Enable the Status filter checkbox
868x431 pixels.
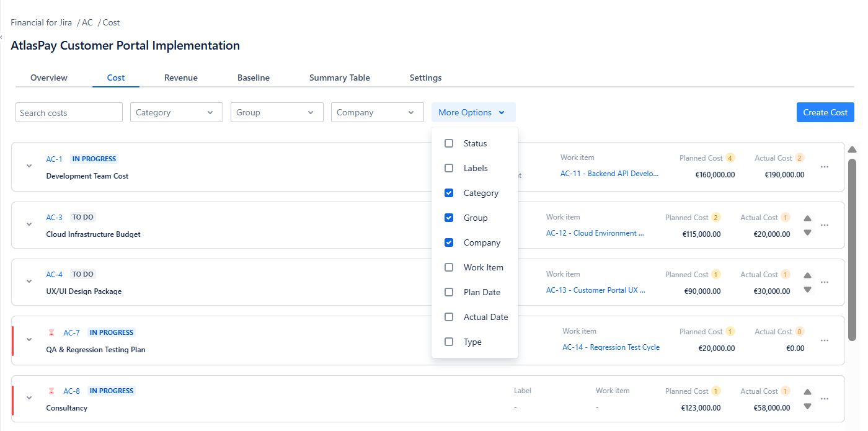pos(449,143)
